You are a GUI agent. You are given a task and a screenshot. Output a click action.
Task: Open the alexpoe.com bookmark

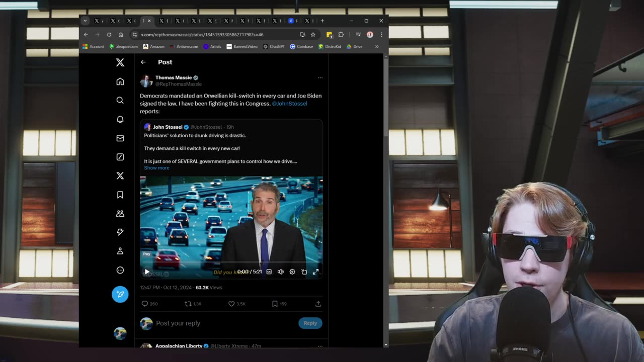[123, 47]
